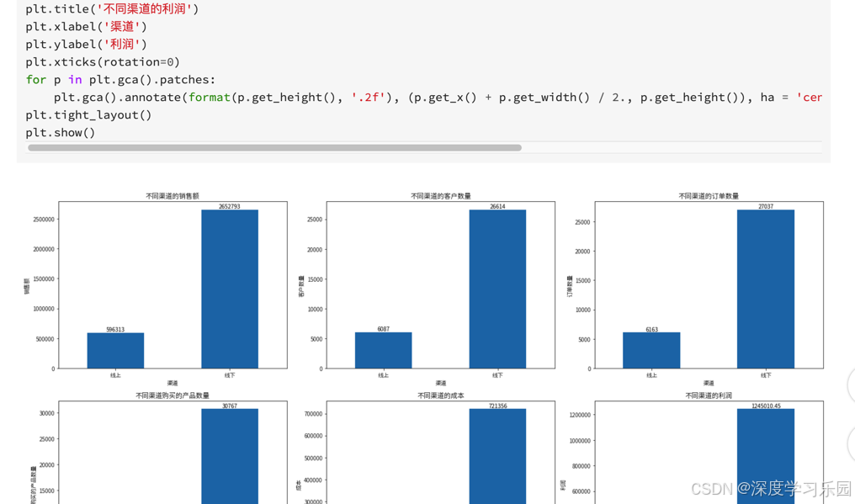Click the 6087 value label

click(384, 329)
